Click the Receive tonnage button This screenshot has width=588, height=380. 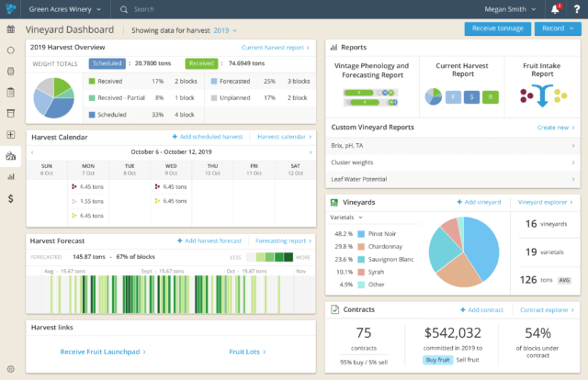[498, 29]
